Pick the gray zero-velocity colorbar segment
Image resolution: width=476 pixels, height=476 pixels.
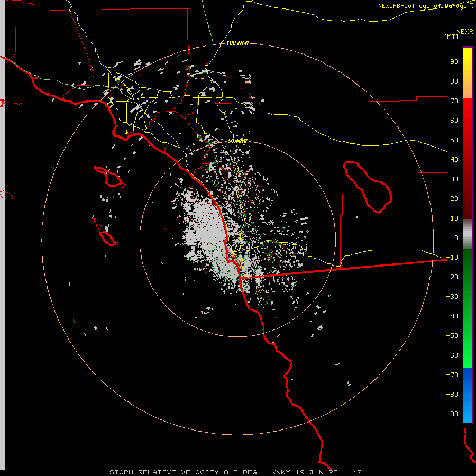(467, 234)
